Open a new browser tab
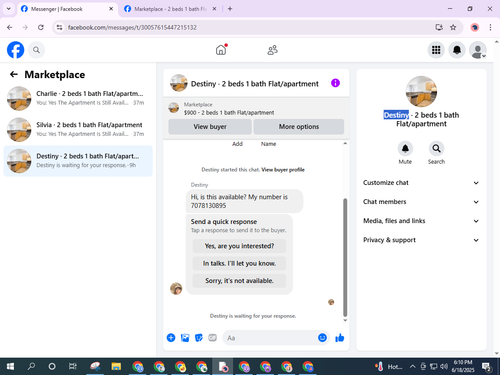The width and height of the screenshot is (500, 375). (x=230, y=9)
